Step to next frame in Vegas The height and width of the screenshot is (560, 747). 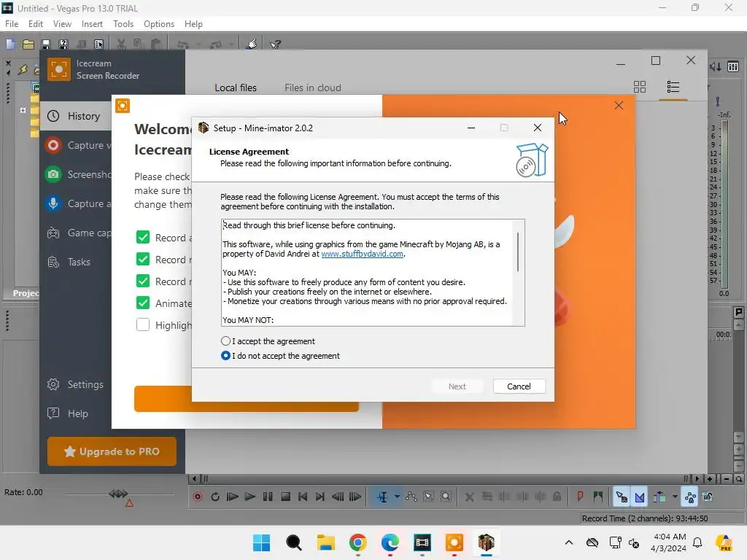[x=355, y=497]
